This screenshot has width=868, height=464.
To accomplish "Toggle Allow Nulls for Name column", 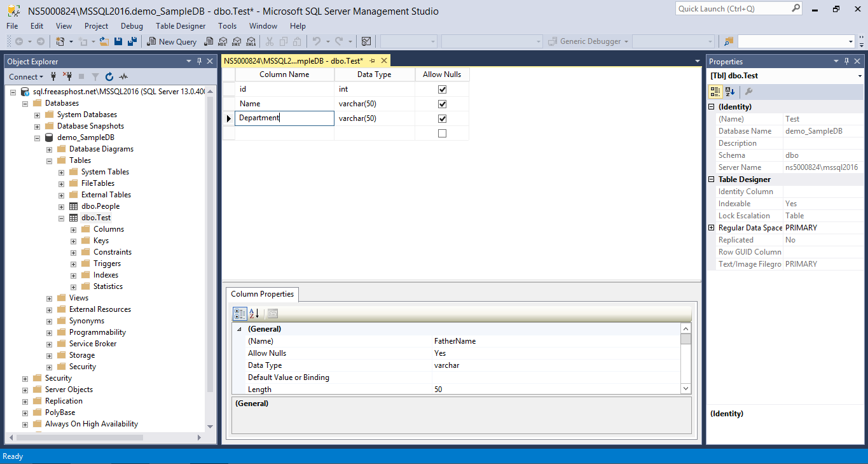I will (x=442, y=104).
